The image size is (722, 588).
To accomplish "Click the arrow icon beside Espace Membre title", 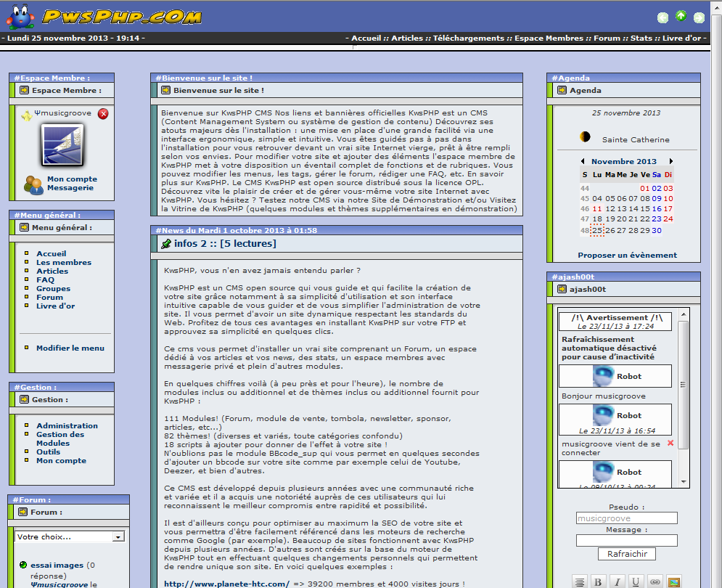I will 24,90.
